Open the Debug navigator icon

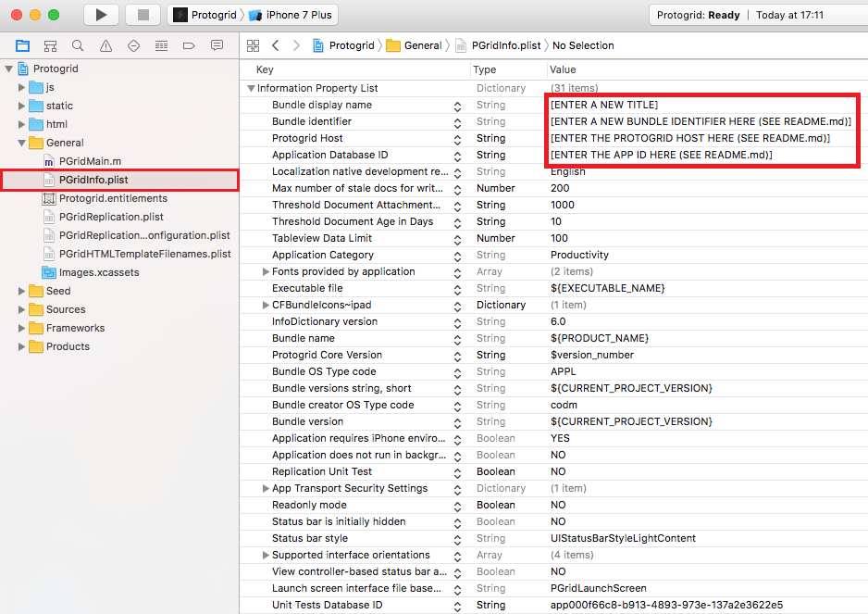pyautogui.click(x=161, y=46)
